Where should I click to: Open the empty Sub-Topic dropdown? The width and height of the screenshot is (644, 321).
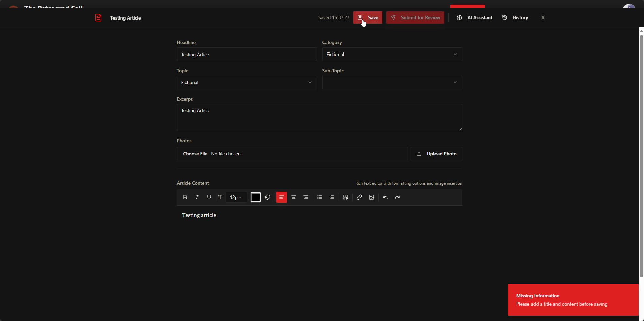[x=392, y=82]
